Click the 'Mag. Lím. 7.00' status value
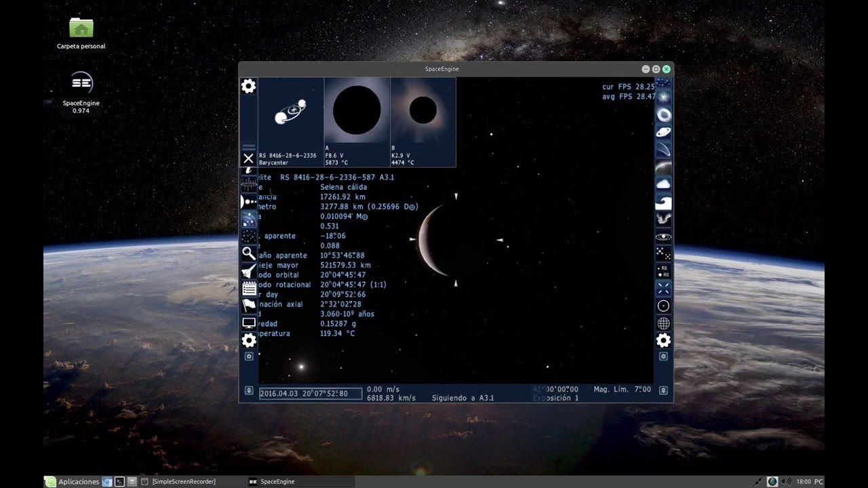This screenshot has height=488, width=868. pyautogui.click(x=622, y=389)
